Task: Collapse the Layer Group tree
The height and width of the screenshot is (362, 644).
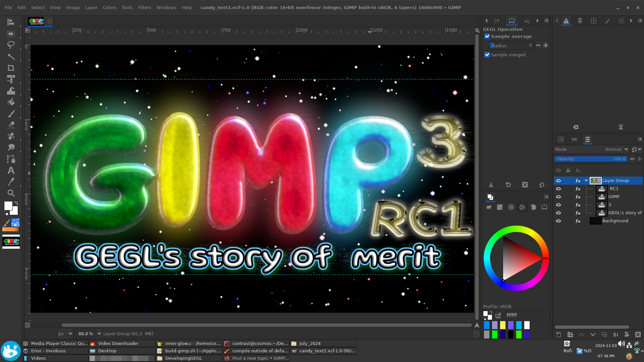Action: click(x=586, y=181)
